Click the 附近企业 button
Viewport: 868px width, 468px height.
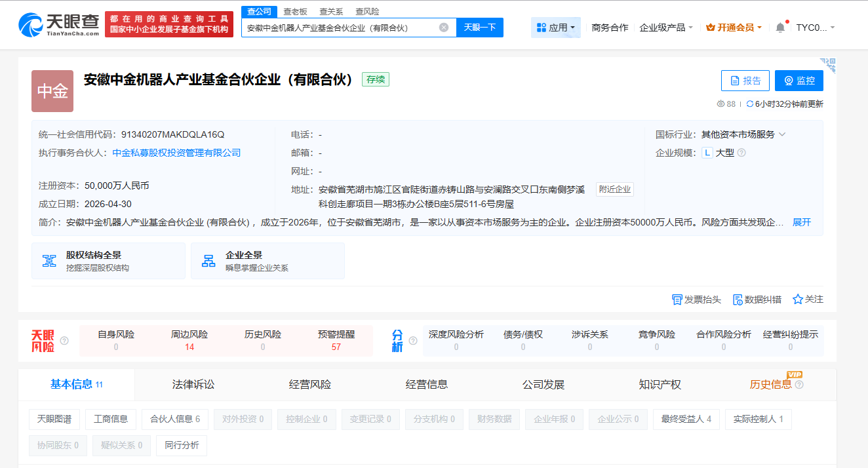[615, 189]
